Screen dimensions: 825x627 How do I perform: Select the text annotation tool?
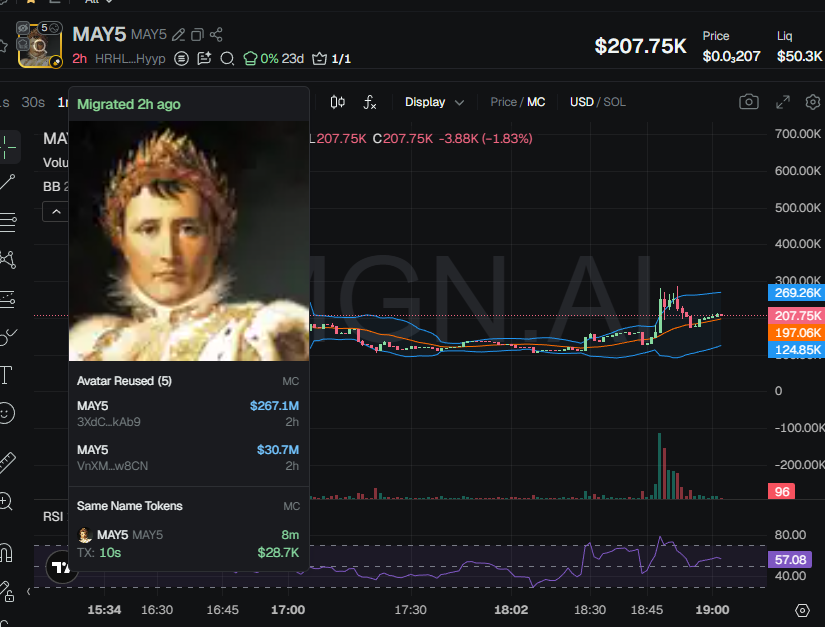point(6,375)
